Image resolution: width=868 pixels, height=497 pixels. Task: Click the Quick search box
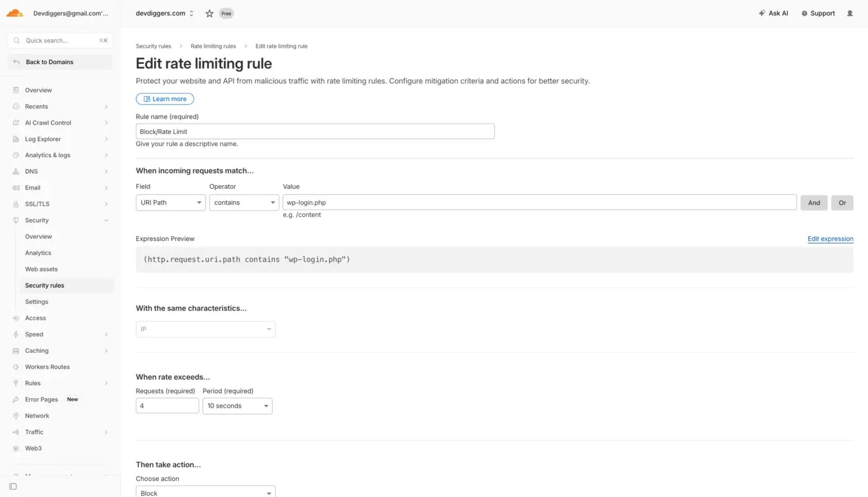pyautogui.click(x=60, y=40)
